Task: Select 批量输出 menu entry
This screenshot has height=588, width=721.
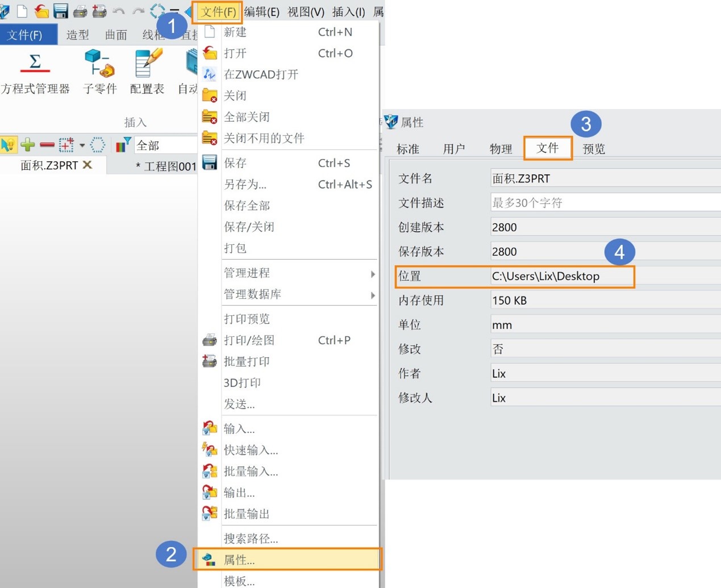Action: click(x=289, y=514)
